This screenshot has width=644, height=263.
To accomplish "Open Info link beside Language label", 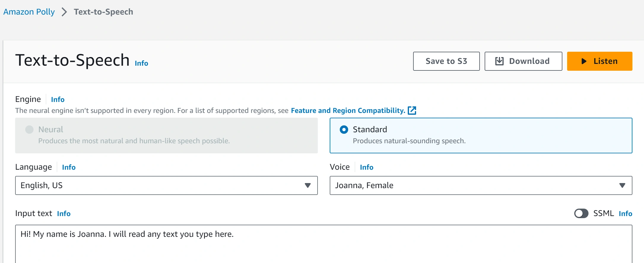I will [x=69, y=167].
